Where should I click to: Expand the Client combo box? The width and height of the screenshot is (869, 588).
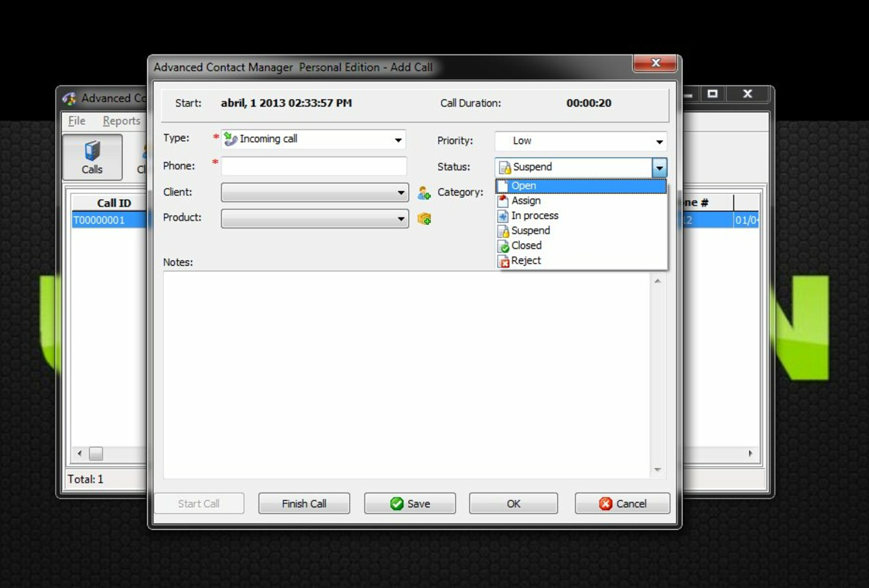[401, 193]
